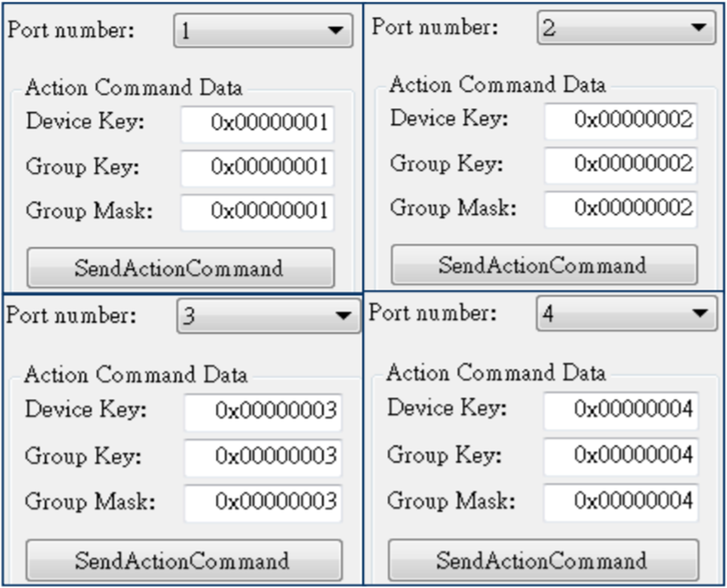Viewport: 727px width, 588px height.
Task: Focus Group Mask field with 0x00000004
Action: 621,501
